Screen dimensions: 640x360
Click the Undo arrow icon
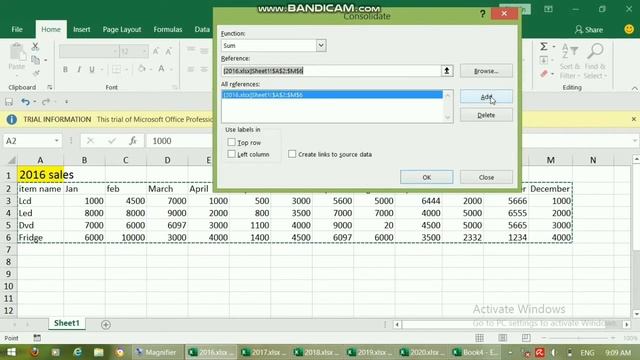click(25, 102)
